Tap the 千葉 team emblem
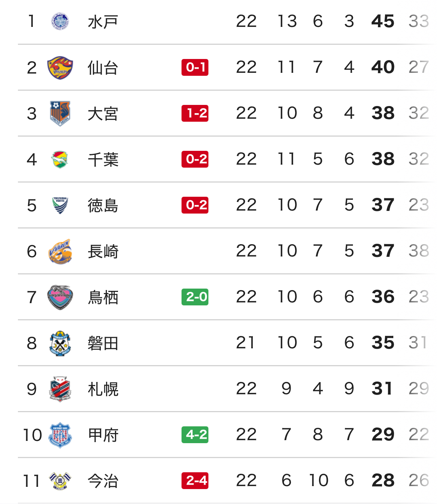Screen dimensions: 437x504 pos(60,159)
